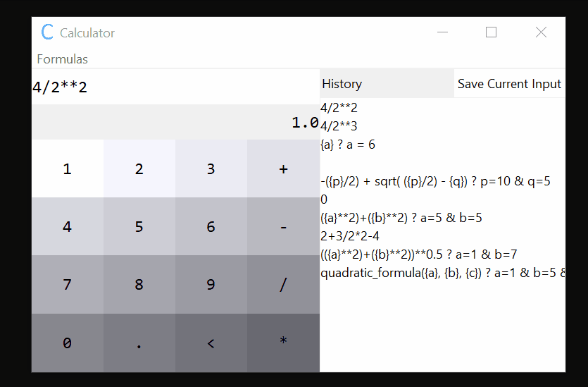
Task: Click the decimal point button
Action: [x=139, y=343]
